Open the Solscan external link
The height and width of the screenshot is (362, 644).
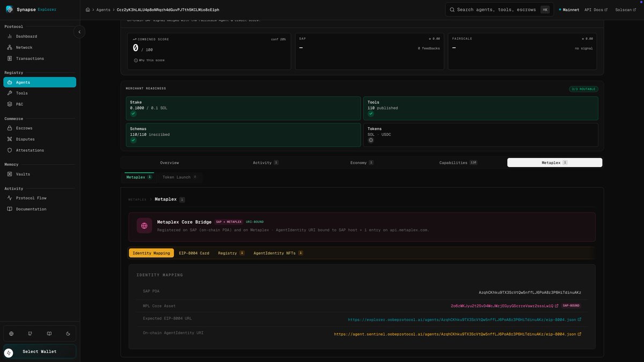[626, 10]
